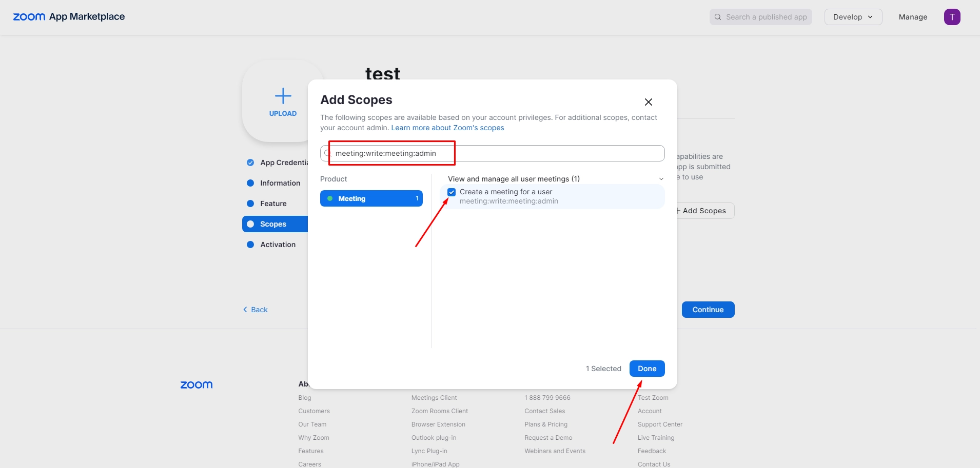Screen dimensions: 980x468
Task: Click the Continue button
Action: click(708, 310)
